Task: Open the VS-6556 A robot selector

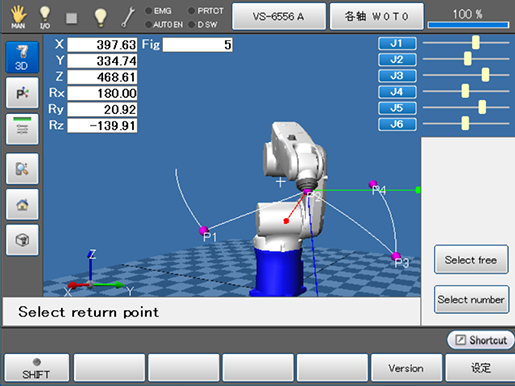Action: 279,16
